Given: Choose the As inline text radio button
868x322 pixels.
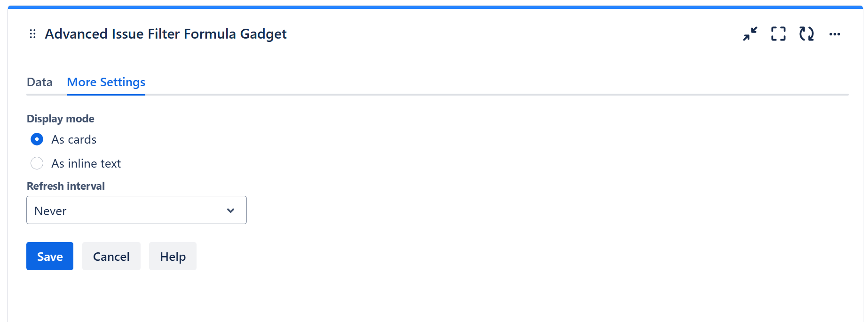Looking at the screenshot, I should click(37, 163).
